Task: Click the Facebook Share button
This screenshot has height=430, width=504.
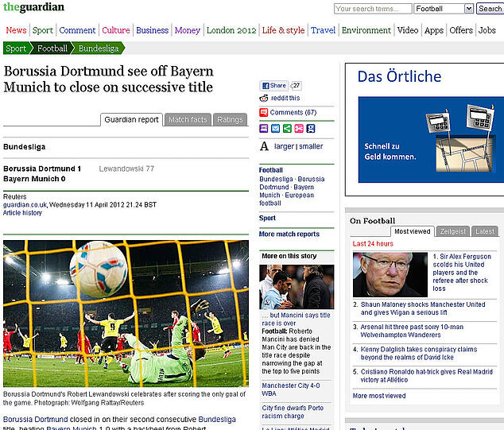Action: click(x=273, y=86)
